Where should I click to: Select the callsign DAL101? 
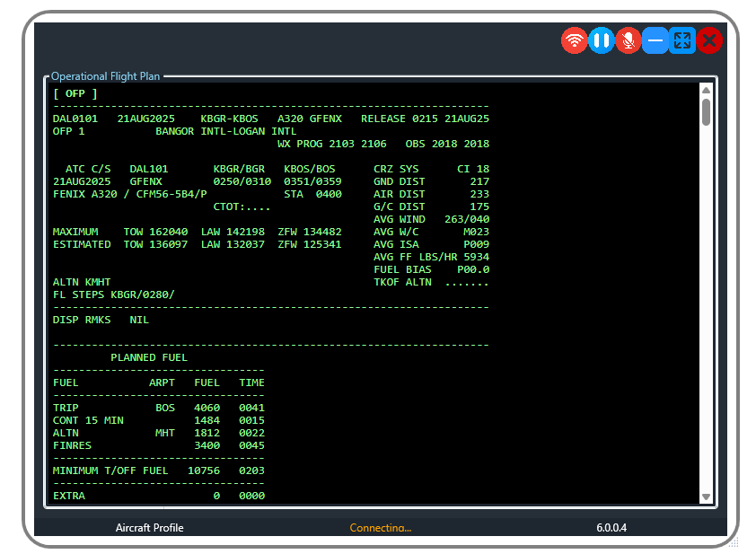149,169
